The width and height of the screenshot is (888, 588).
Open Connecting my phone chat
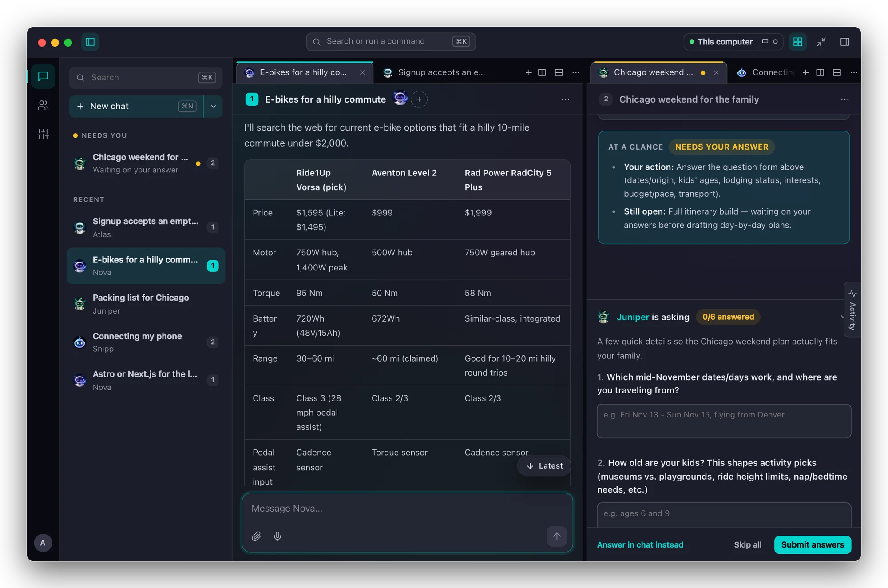(x=146, y=342)
